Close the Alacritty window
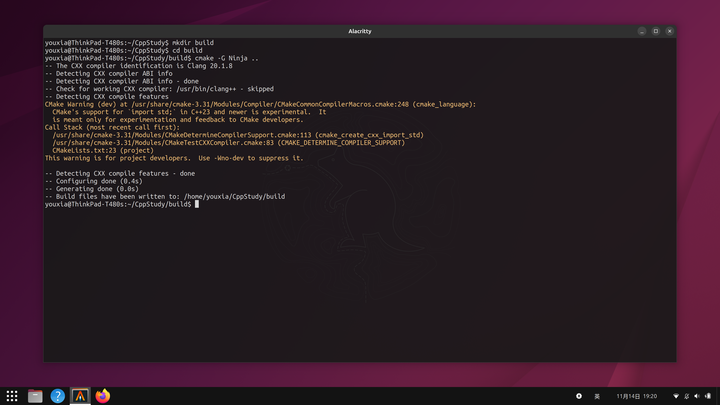 (669, 31)
